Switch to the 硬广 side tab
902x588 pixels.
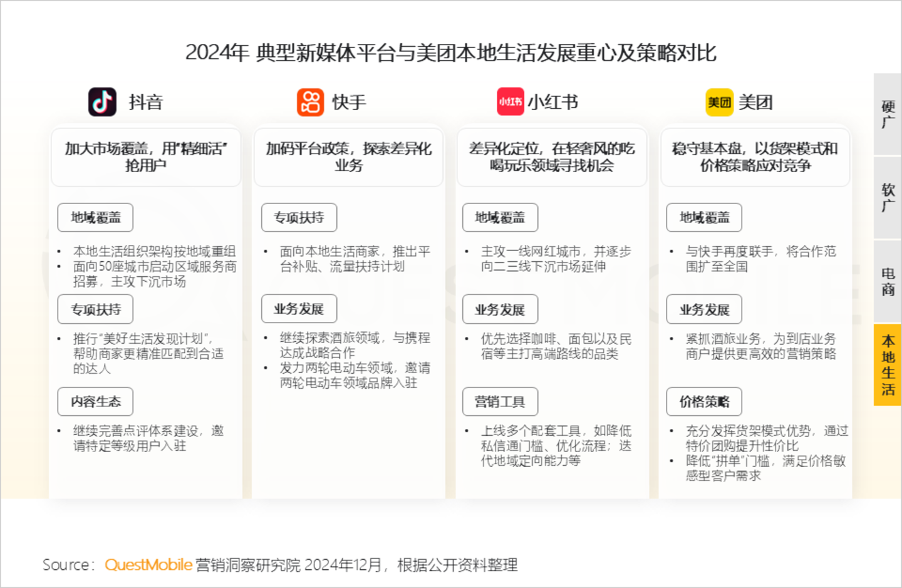coord(888,114)
